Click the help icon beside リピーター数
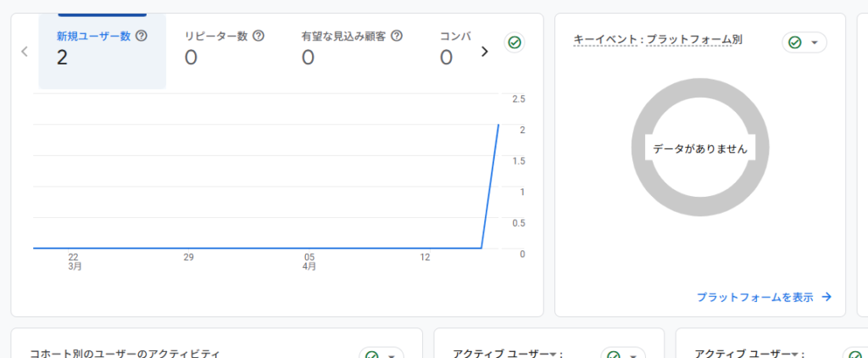This screenshot has width=868, height=358. click(x=259, y=36)
